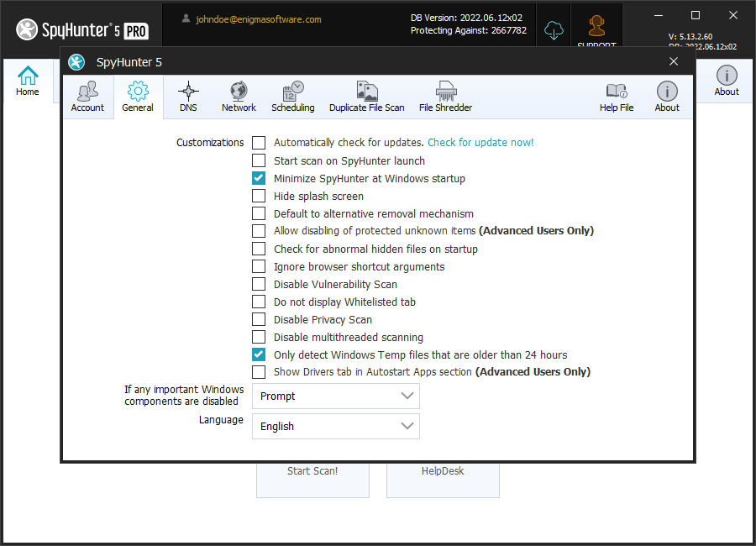The image size is (756, 546).
Task: Select the DNS settings icon
Action: (x=188, y=92)
